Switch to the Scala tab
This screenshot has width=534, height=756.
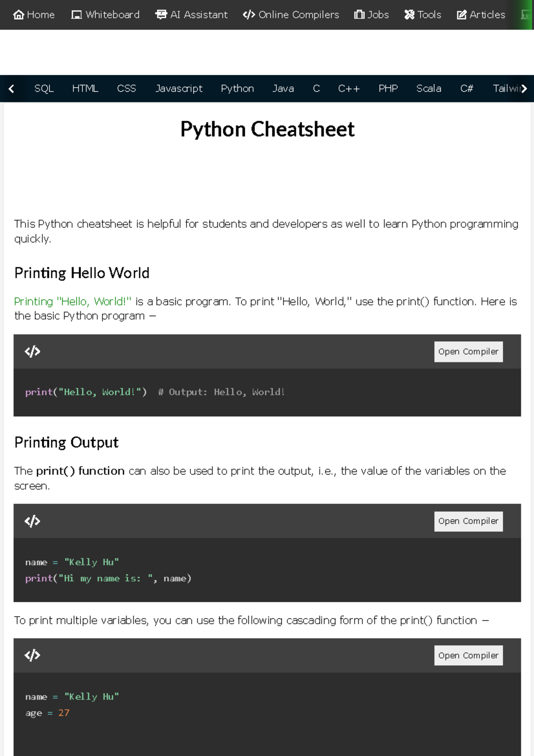click(429, 89)
